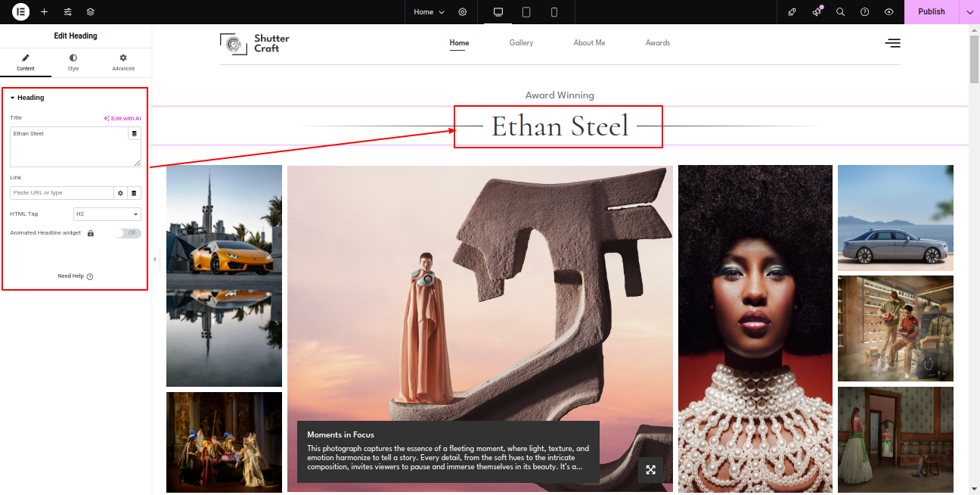Select the Ethan Steel heading on canvas
980x495 pixels.
[560, 126]
